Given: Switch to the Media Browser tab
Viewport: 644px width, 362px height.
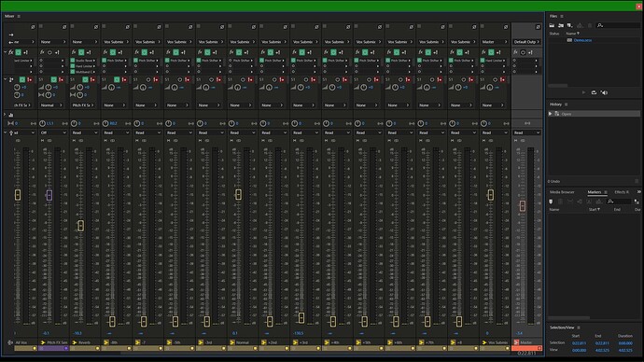Looking at the screenshot, I should coord(562,192).
